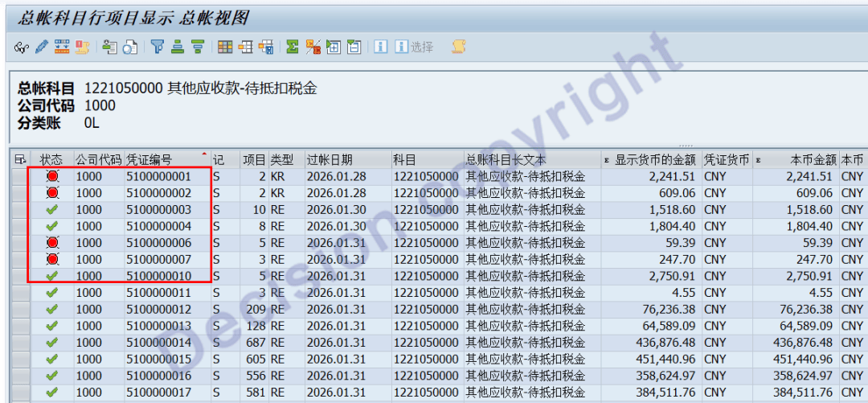Click display amount 2,241.51
Viewport: 868px width, 403px height.
[x=673, y=177]
